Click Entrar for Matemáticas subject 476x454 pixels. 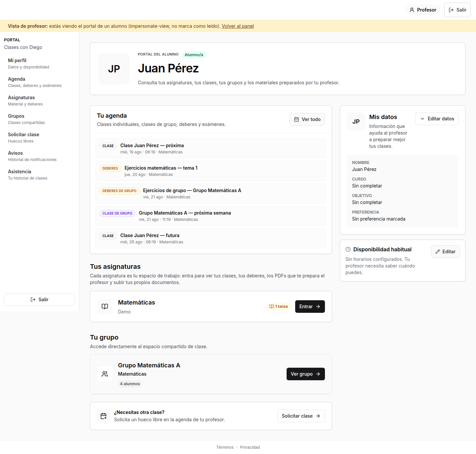click(310, 307)
